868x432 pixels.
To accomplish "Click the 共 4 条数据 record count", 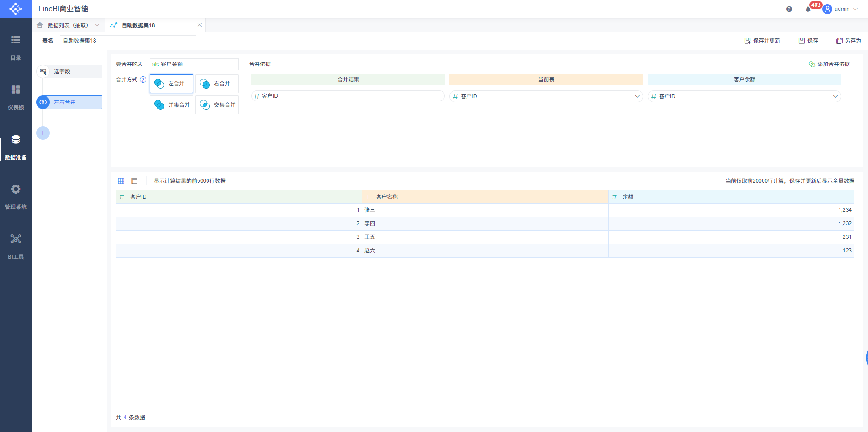I will pos(131,418).
